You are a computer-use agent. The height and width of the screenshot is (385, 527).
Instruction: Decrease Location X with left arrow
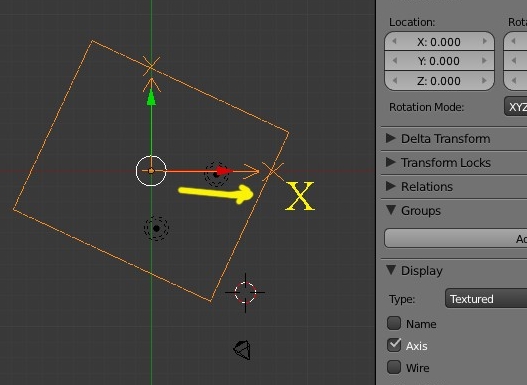395,41
